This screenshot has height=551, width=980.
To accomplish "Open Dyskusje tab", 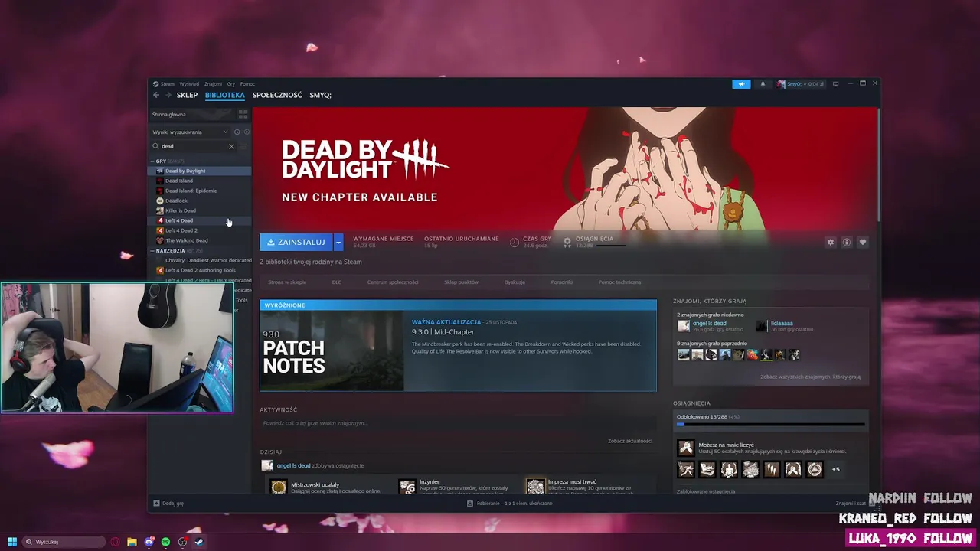I will coord(514,282).
